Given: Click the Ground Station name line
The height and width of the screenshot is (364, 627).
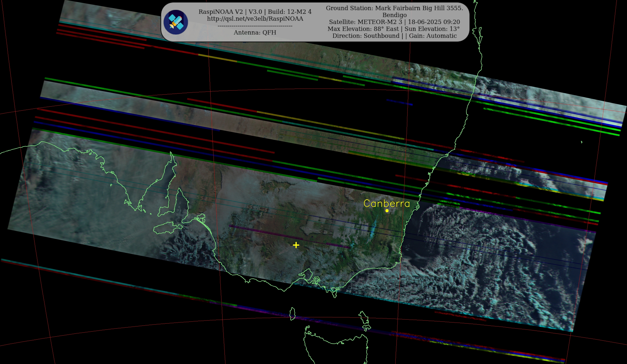Looking at the screenshot, I should (x=394, y=8).
